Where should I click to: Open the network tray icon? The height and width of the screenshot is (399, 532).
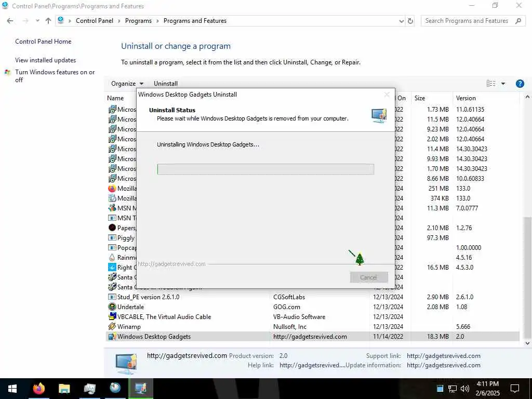pos(453,389)
